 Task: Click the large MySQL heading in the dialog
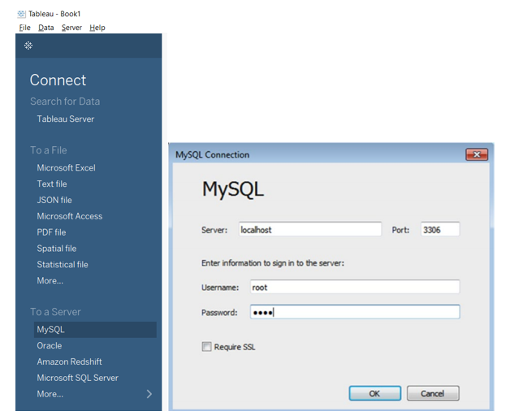click(x=233, y=189)
